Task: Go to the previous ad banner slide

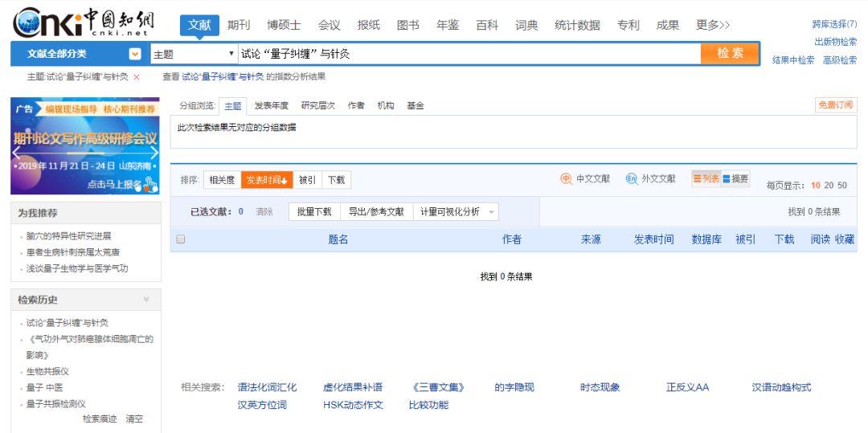Action: coord(16,151)
